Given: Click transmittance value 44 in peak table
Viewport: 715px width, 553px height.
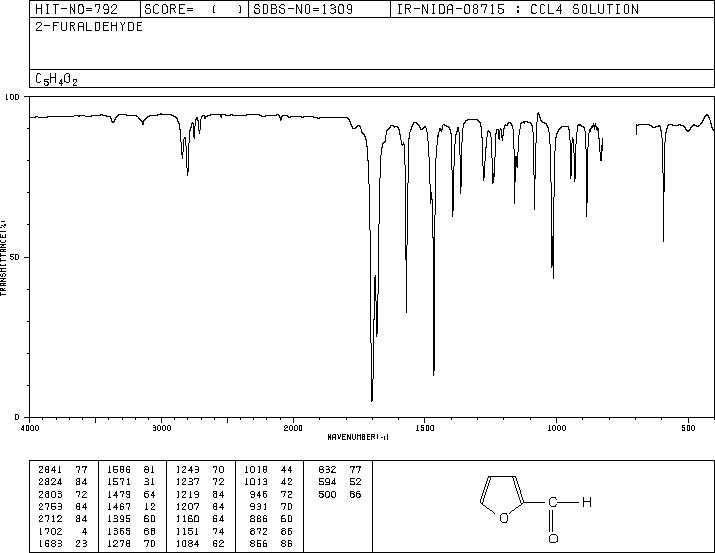Looking at the screenshot, I should coord(286,470).
